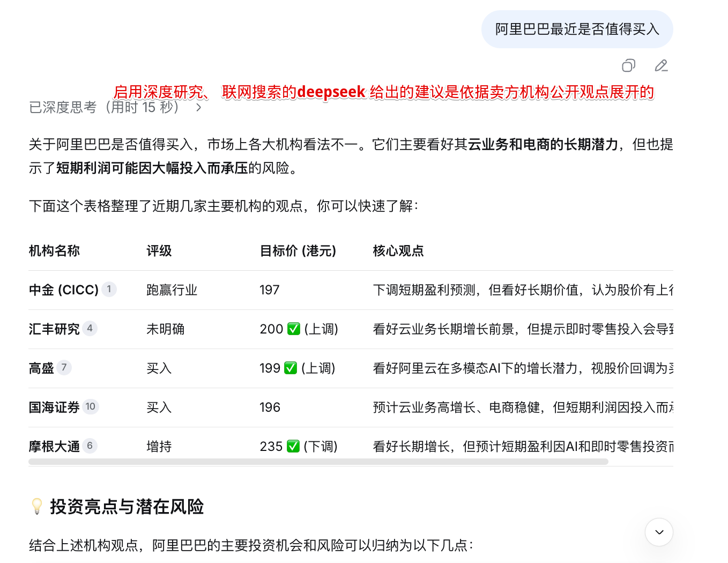Open citation badge 10 next to 国海证券
728x563 pixels.
click(x=91, y=406)
